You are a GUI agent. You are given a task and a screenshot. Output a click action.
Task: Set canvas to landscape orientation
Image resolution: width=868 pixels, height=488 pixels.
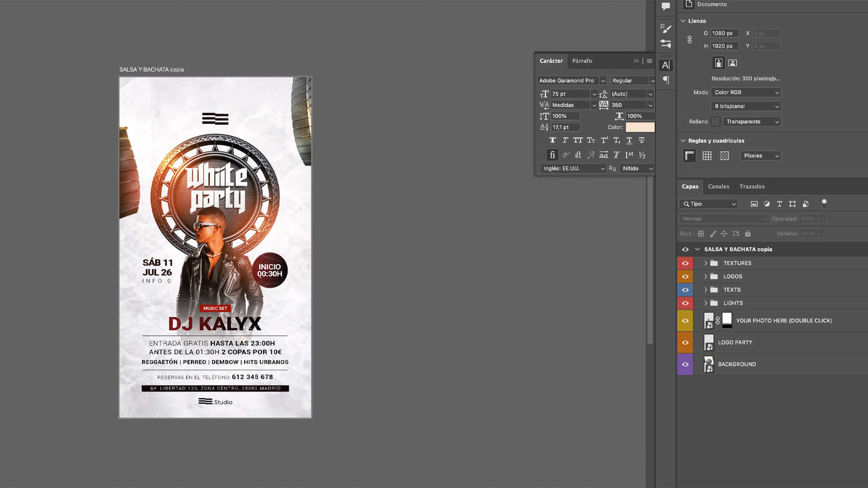click(x=732, y=63)
